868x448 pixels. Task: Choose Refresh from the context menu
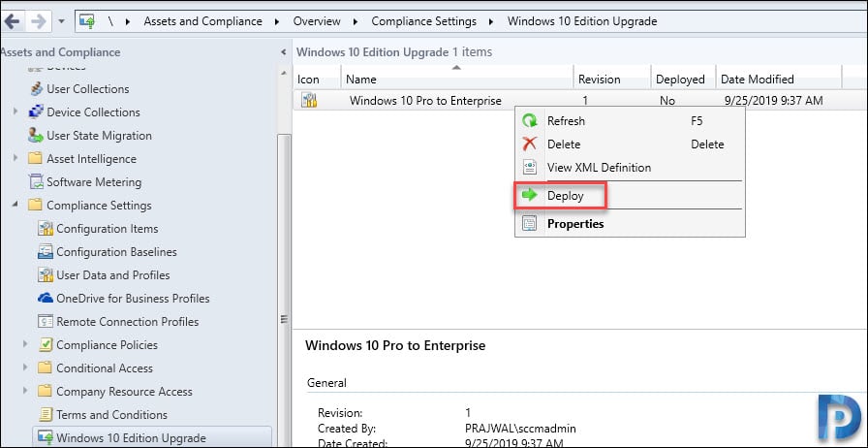coord(630,121)
